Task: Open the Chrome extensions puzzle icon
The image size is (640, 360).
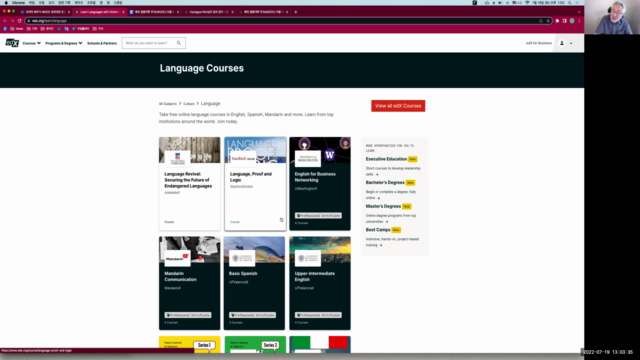Action: pos(557,21)
